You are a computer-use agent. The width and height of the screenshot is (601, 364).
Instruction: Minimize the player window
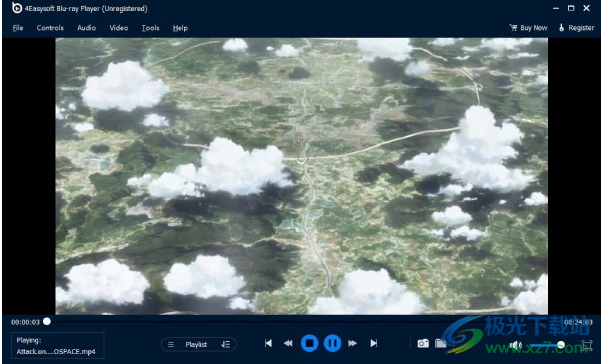556,8
